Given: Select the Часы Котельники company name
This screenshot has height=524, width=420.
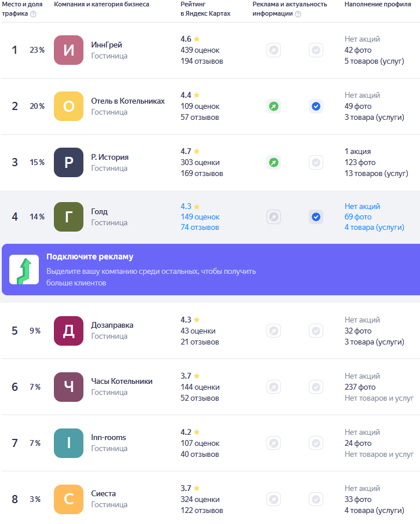Looking at the screenshot, I should [122, 382].
